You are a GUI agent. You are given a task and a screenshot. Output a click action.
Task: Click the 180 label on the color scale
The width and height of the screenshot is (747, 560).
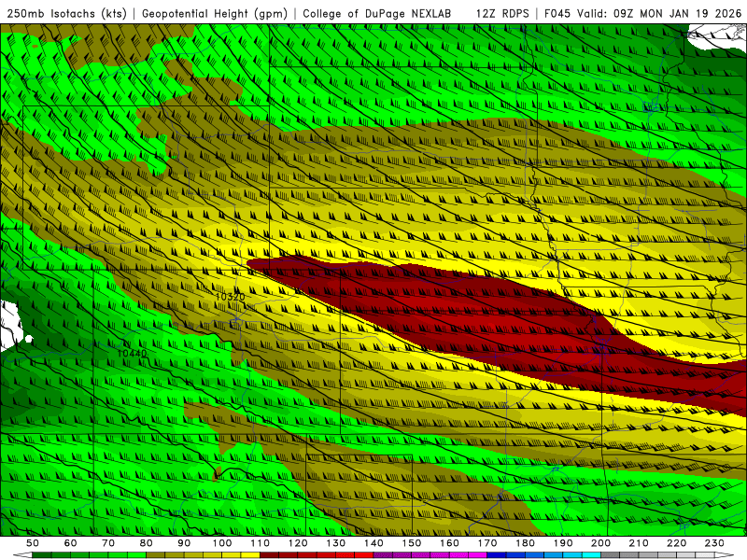525,543
